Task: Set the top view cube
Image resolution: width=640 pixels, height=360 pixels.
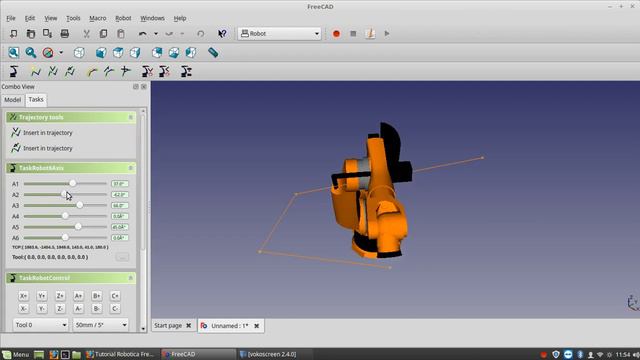Action: pyautogui.click(x=118, y=52)
